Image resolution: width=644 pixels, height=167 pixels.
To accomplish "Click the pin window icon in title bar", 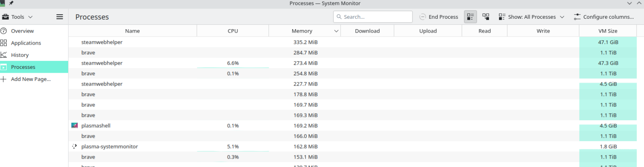I will (x=11, y=3).
